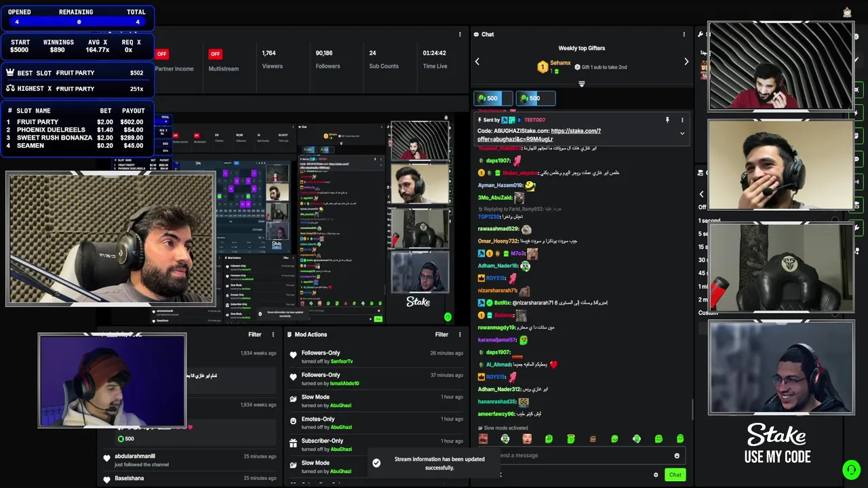Viewport: 868px width, 488px height.
Task: Click the FRUIT PARTY row in slot list
Action: coord(77,122)
